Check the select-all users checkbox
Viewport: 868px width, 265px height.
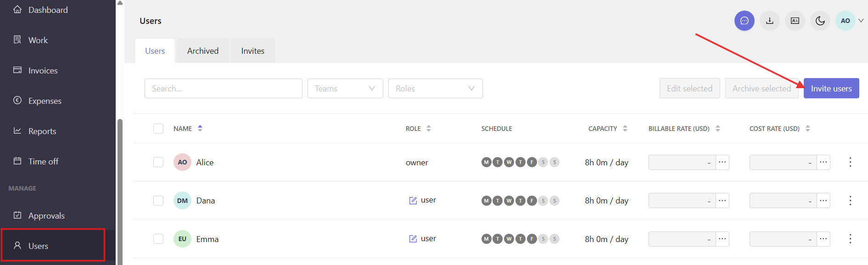tap(158, 129)
